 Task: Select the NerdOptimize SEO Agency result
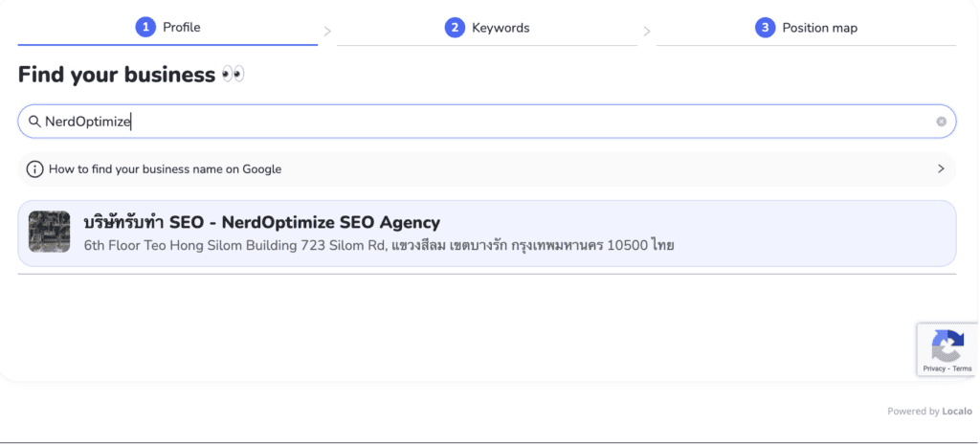[261, 222]
